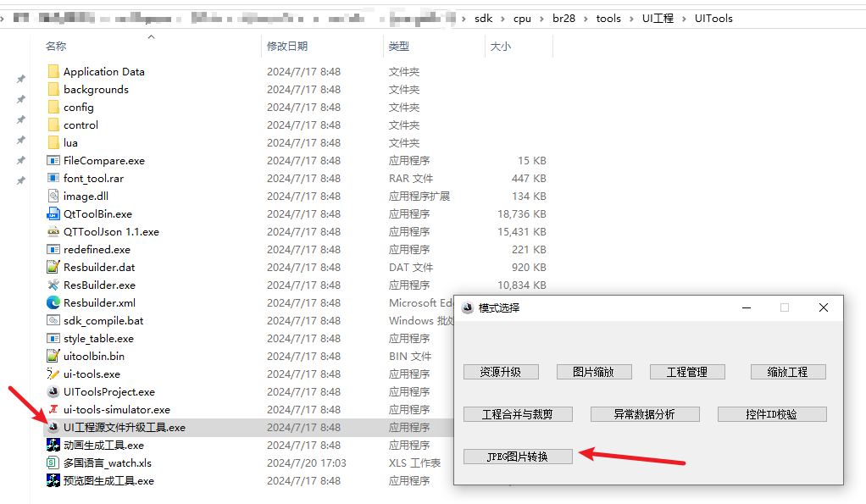Sort files by 修改日期 column header
This screenshot has height=504, width=866.
287,47
